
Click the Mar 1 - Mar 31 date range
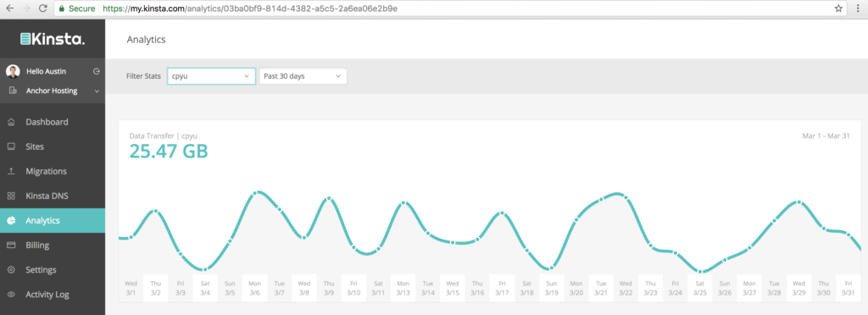pyautogui.click(x=826, y=135)
